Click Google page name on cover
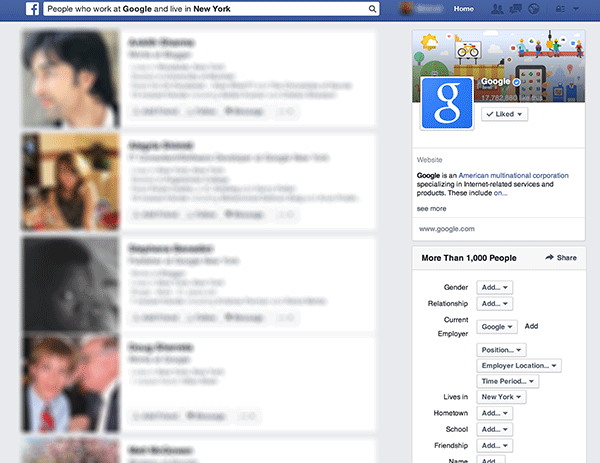This screenshot has height=463, width=600. 496,82
